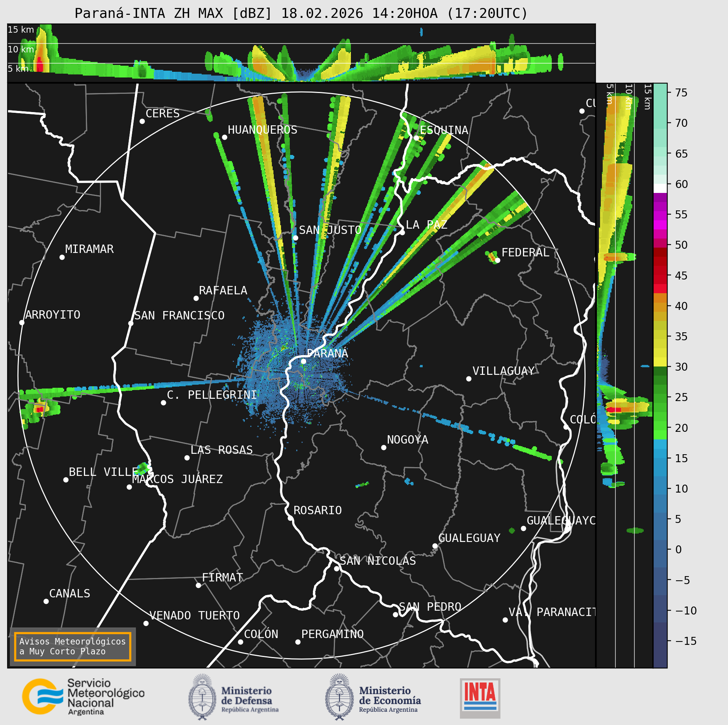Click the MIRAMAR city label

click(x=89, y=249)
